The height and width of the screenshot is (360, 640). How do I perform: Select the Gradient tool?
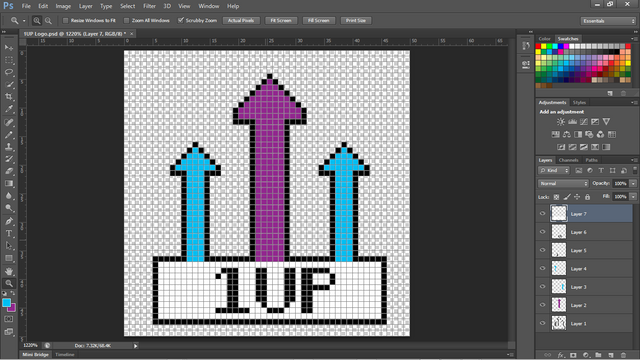point(9,183)
